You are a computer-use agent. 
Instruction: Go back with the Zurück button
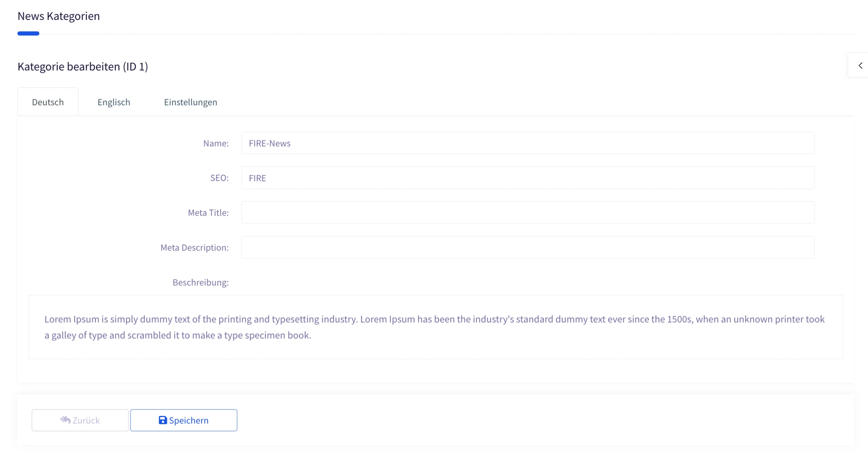80,420
